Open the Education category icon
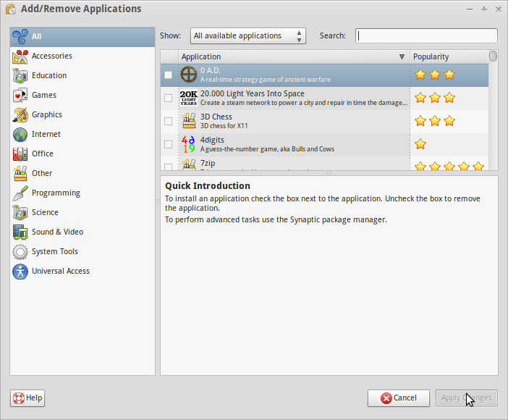Viewport: 508px width, 420px height. pyautogui.click(x=20, y=76)
